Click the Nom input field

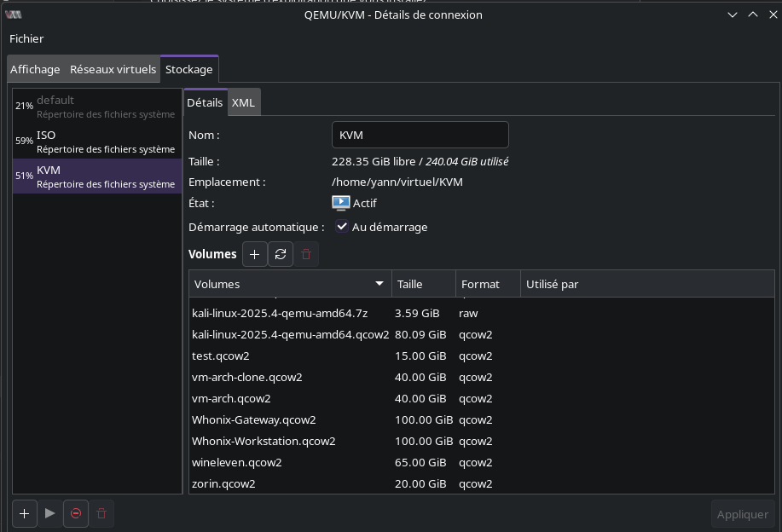(x=420, y=135)
